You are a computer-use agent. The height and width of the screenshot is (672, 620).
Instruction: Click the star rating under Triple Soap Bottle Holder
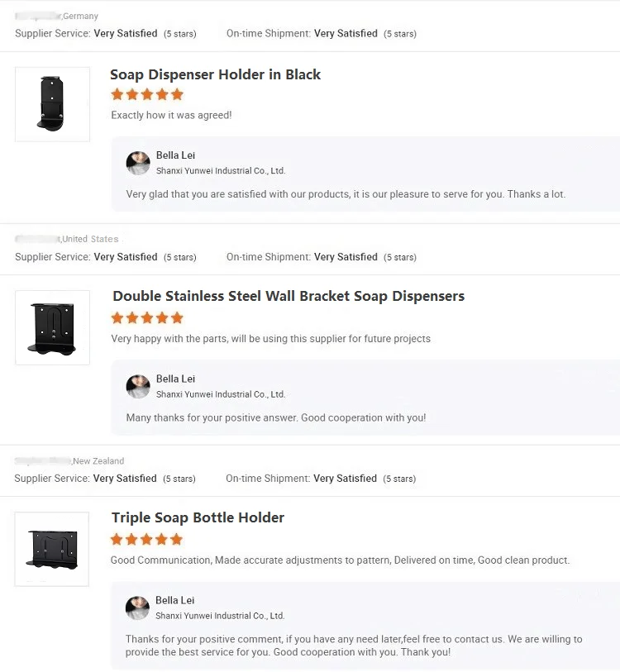point(146,540)
